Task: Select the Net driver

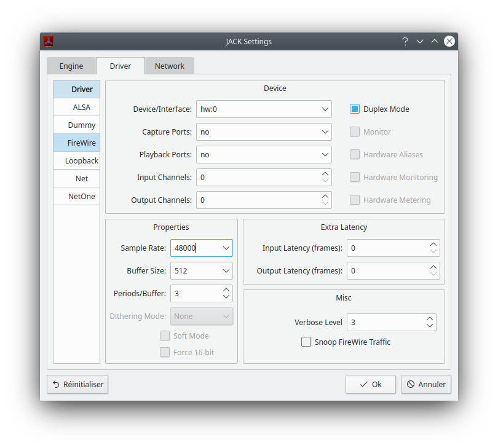Action: point(76,178)
